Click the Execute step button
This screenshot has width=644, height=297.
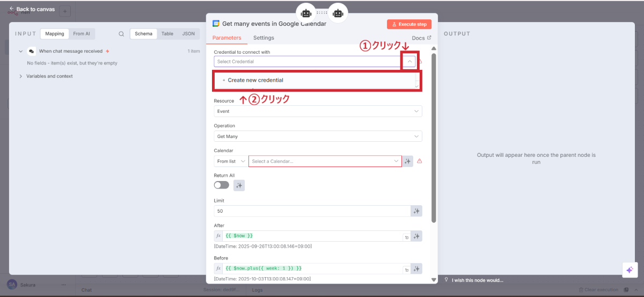point(409,24)
